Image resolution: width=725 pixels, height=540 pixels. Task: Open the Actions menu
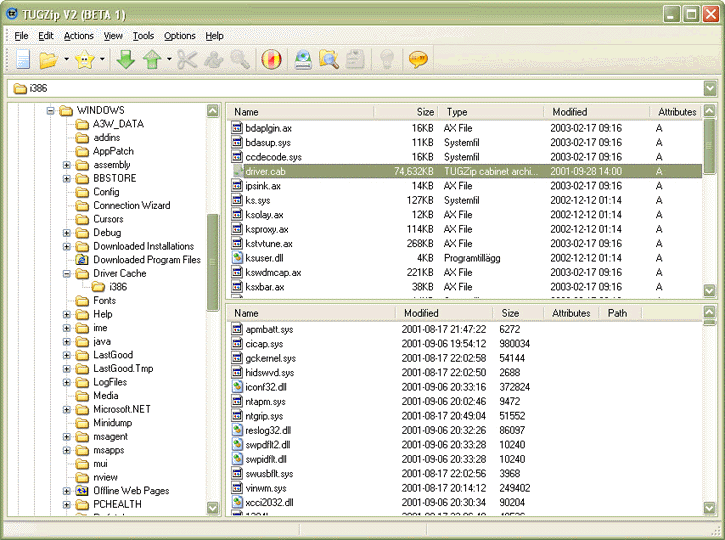click(x=79, y=36)
